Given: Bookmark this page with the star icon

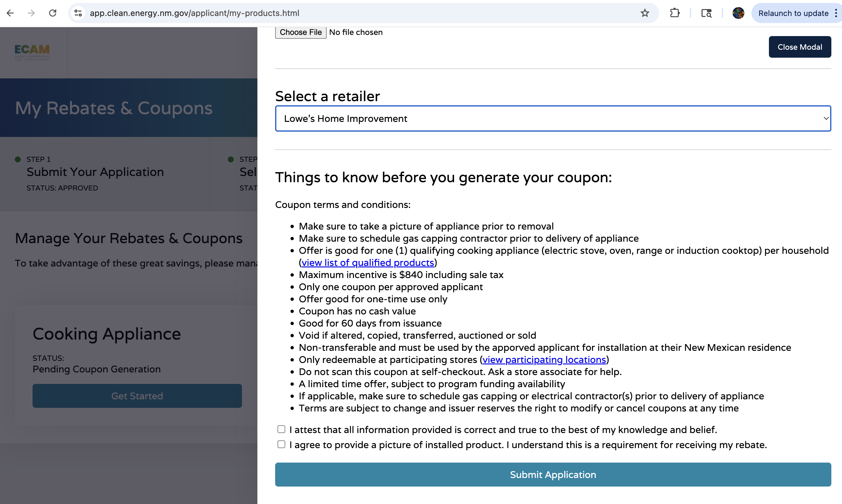Looking at the screenshot, I should tap(645, 13).
